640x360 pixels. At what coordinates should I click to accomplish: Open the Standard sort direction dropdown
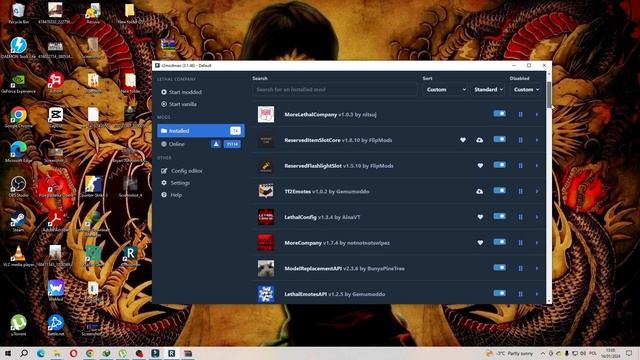(488, 89)
